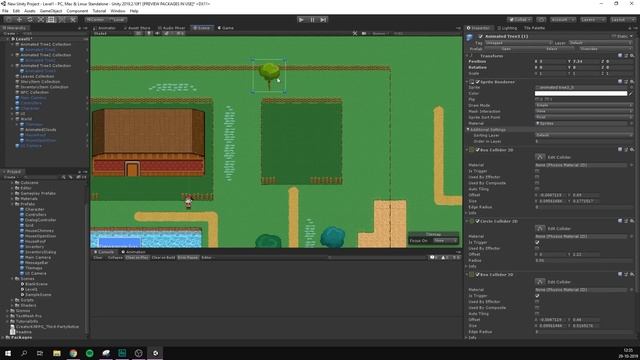The height and width of the screenshot is (360, 640).
Task: Collapse the Additional Settings foldout
Action: coord(468,129)
